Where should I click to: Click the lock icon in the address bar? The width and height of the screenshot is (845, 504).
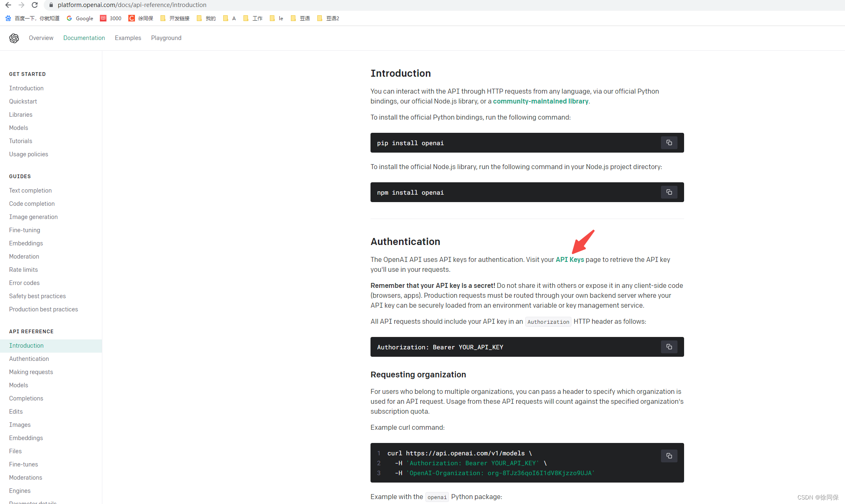[x=51, y=5]
